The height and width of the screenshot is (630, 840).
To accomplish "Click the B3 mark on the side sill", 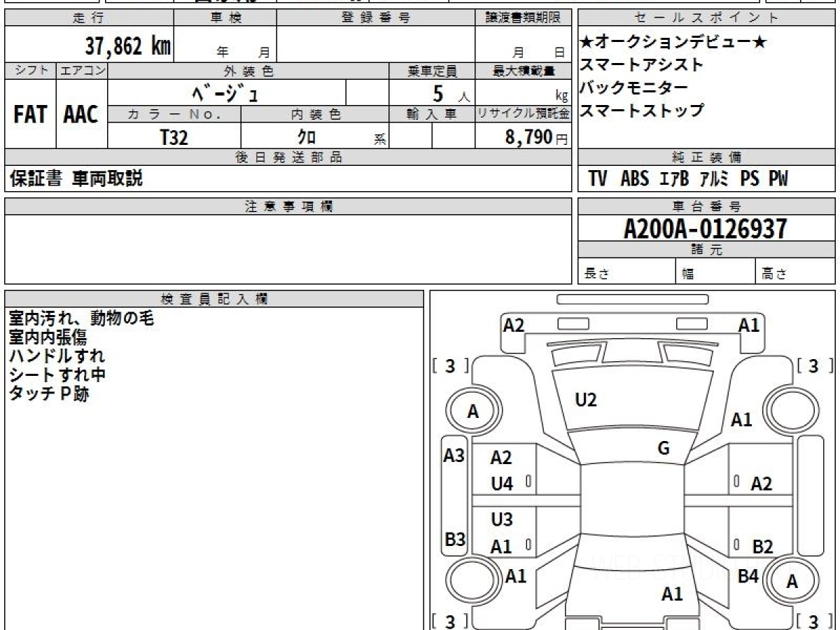I will coord(455,540).
